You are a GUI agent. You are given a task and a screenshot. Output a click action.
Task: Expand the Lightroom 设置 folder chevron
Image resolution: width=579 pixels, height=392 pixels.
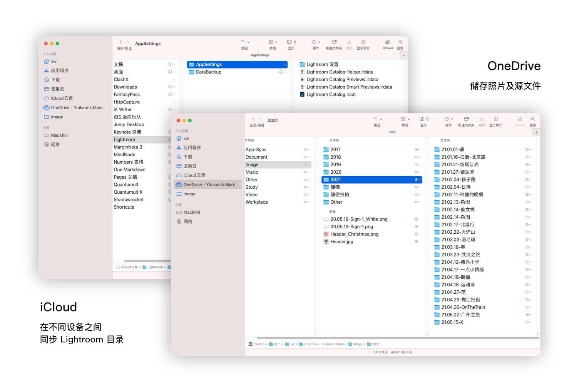click(x=398, y=65)
